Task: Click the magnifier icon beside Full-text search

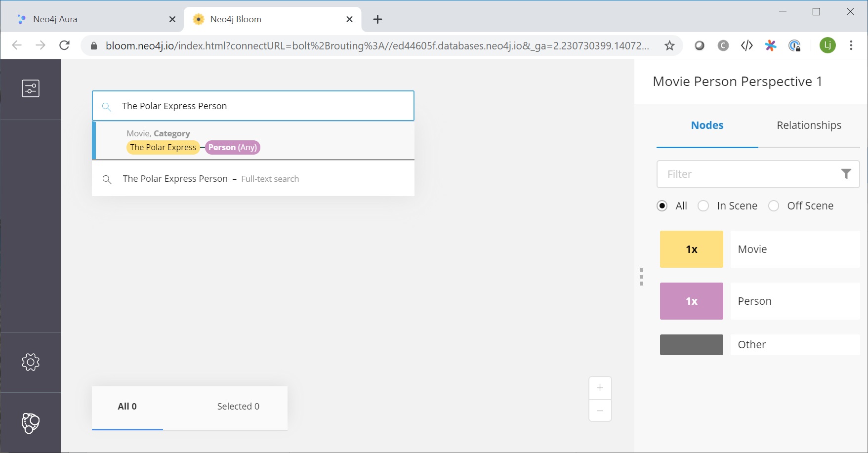Action: (107, 179)
